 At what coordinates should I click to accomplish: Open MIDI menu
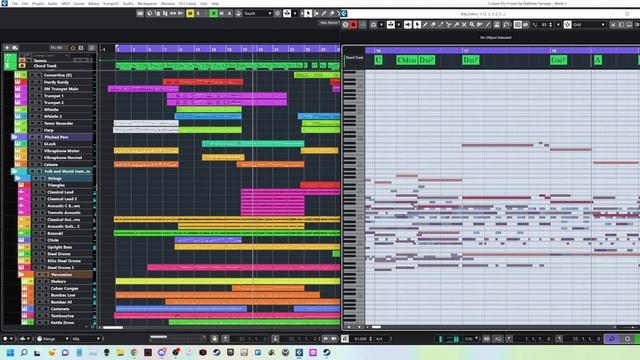tap(66, 3)
